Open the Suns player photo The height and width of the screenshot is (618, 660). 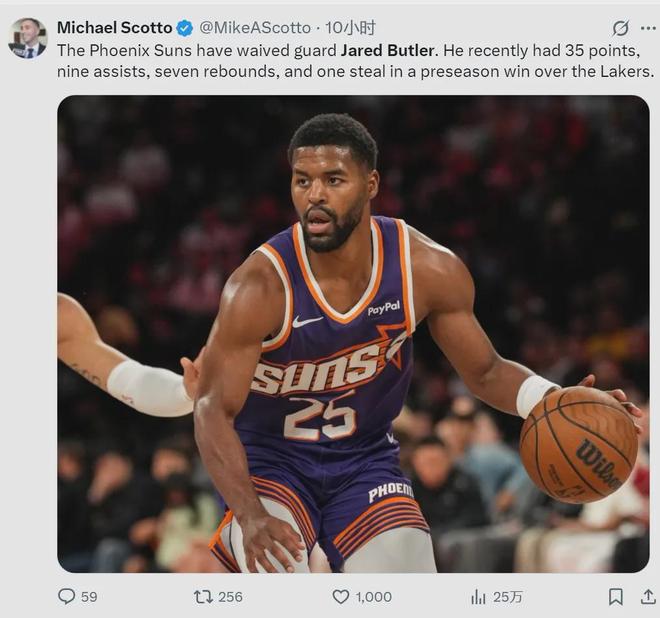coord(353,334)
